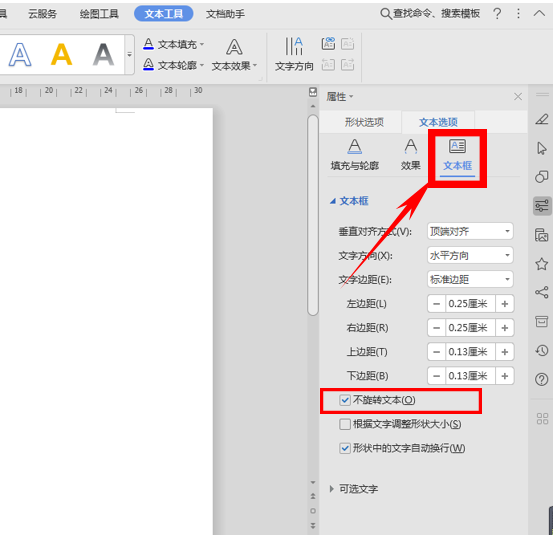Click the browse object circle button
Viewport: 553px width, 535px height.
(x=313, y=511)
